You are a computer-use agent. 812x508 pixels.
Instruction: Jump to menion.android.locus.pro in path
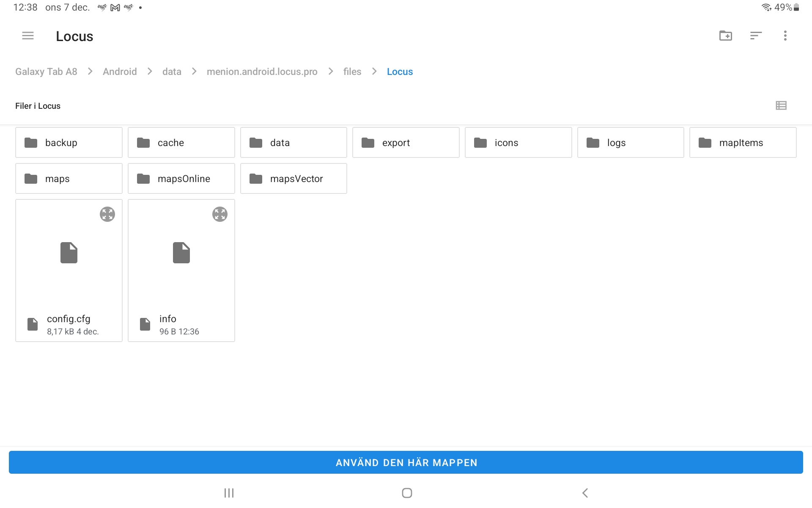262,72
